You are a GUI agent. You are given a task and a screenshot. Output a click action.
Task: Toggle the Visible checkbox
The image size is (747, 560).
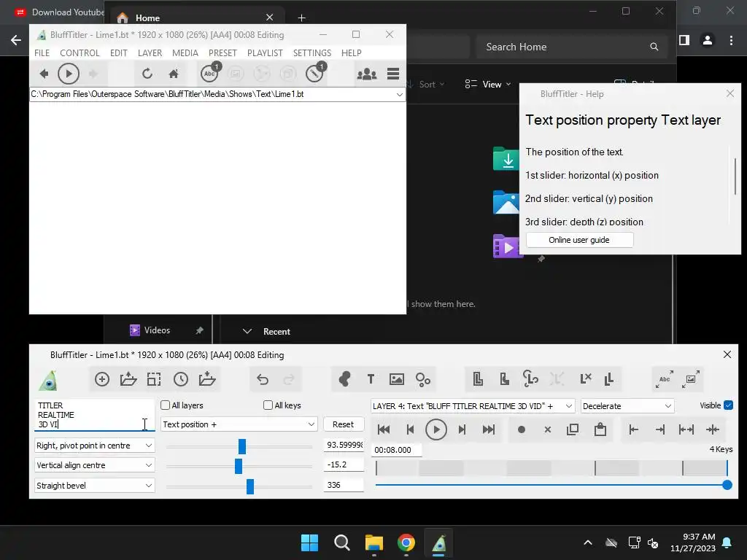click(x=729, y=405)
